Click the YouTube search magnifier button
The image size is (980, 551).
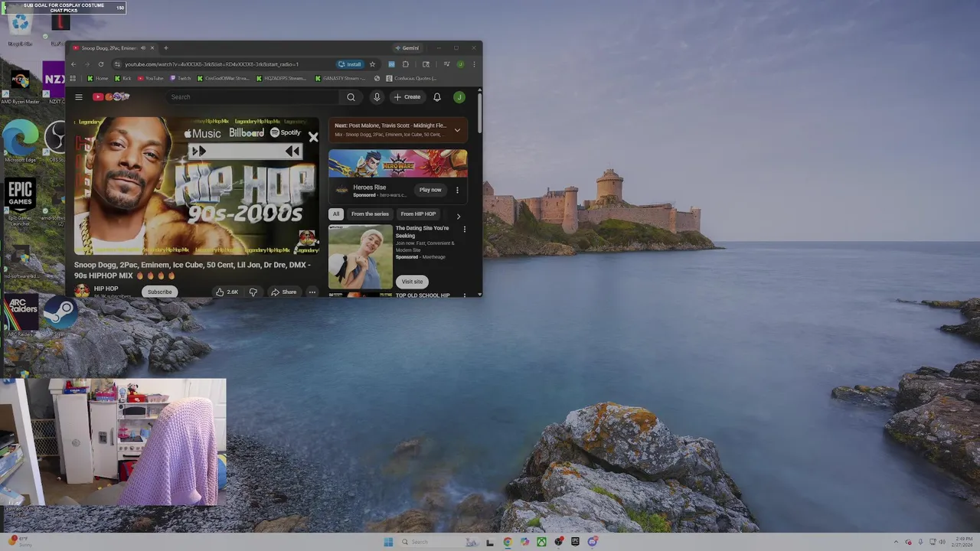pos(351,97)
